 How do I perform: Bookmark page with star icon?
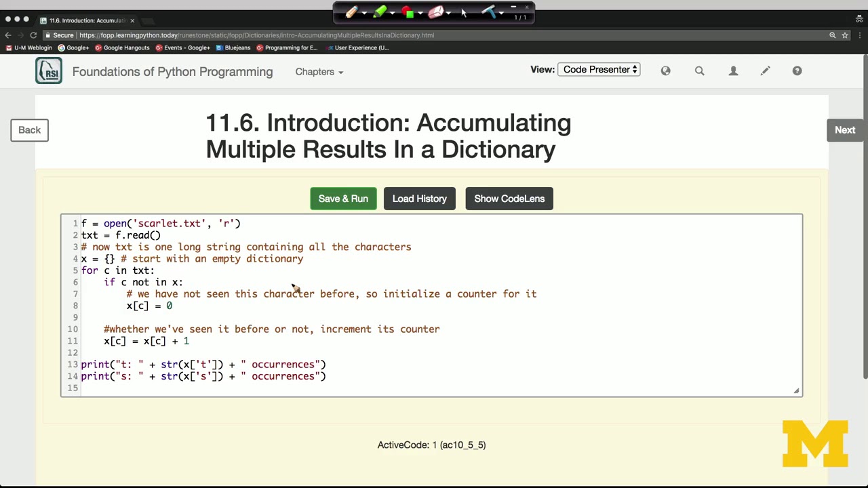tap(845, 35)
